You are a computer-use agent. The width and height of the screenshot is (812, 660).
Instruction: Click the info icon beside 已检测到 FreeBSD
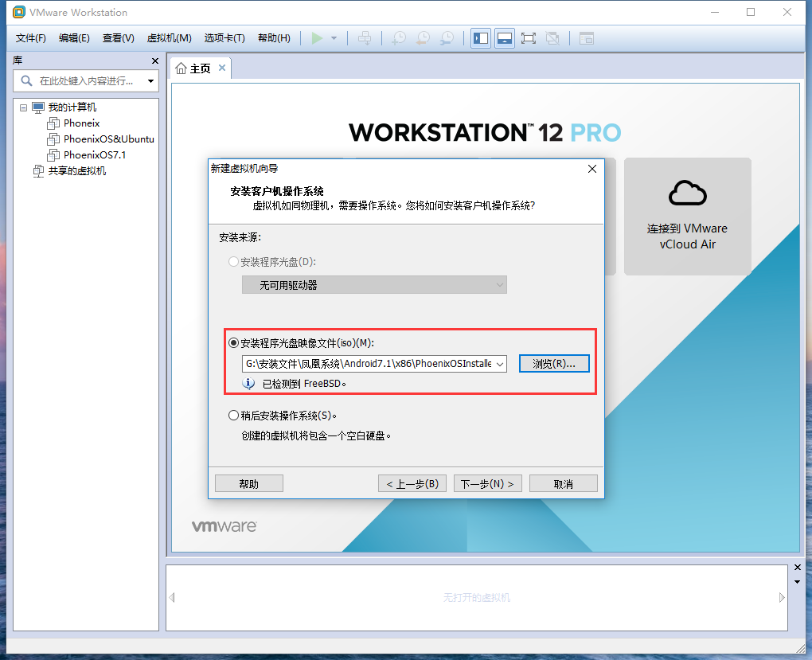tap(248, 384)
